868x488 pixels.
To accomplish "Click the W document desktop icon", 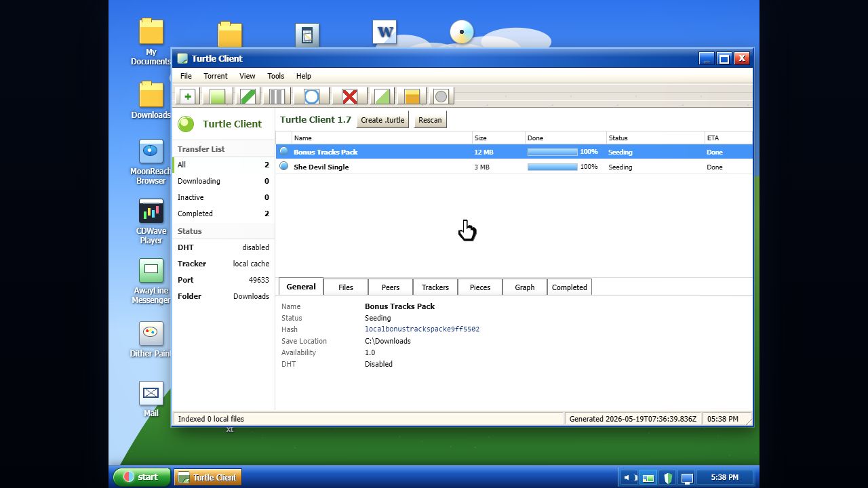I will click(x=384, y=32).
